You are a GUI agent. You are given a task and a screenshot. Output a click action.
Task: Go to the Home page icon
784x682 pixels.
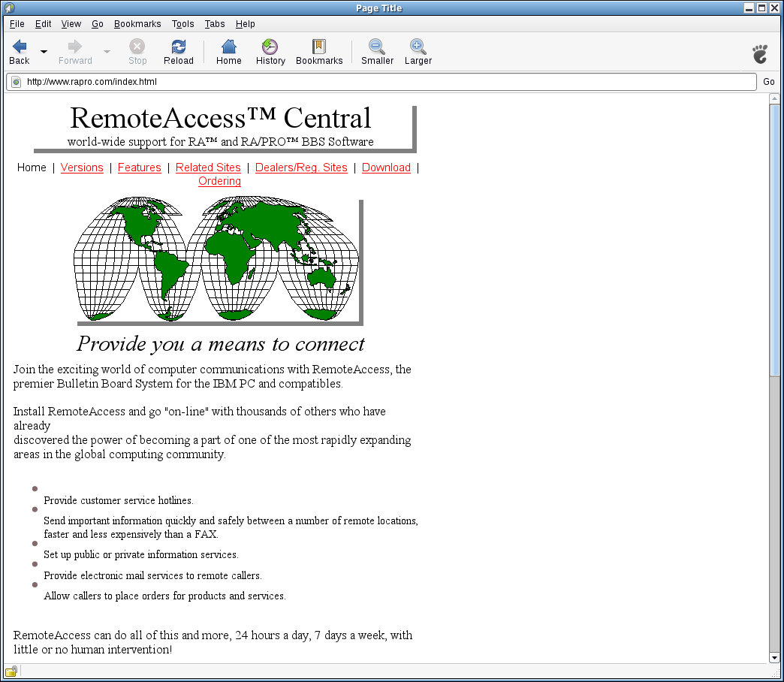229,47
